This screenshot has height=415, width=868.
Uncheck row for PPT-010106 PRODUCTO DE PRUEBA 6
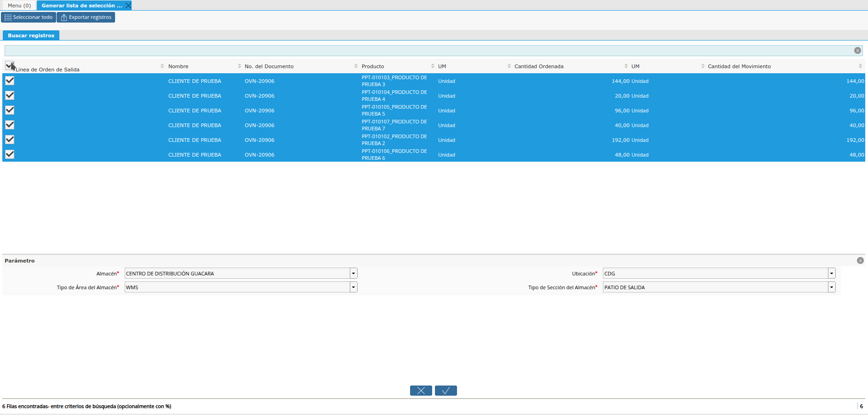coord(10,154)
